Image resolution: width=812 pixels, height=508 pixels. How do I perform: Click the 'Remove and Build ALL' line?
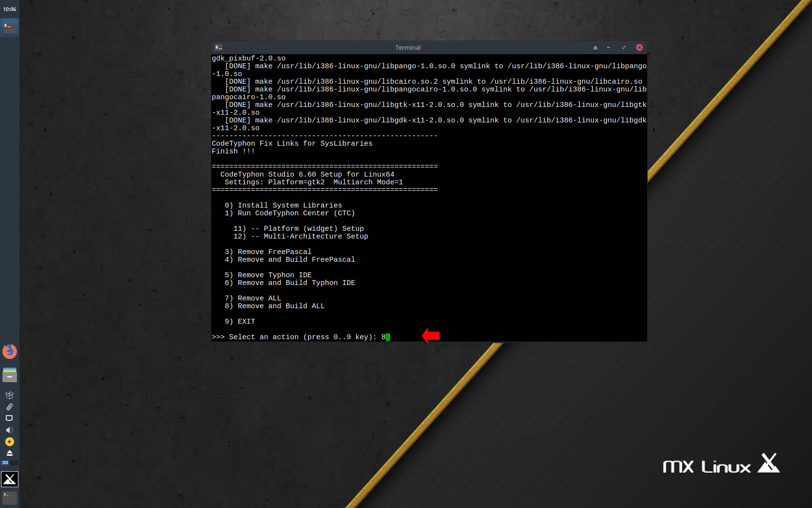[275, 306]
